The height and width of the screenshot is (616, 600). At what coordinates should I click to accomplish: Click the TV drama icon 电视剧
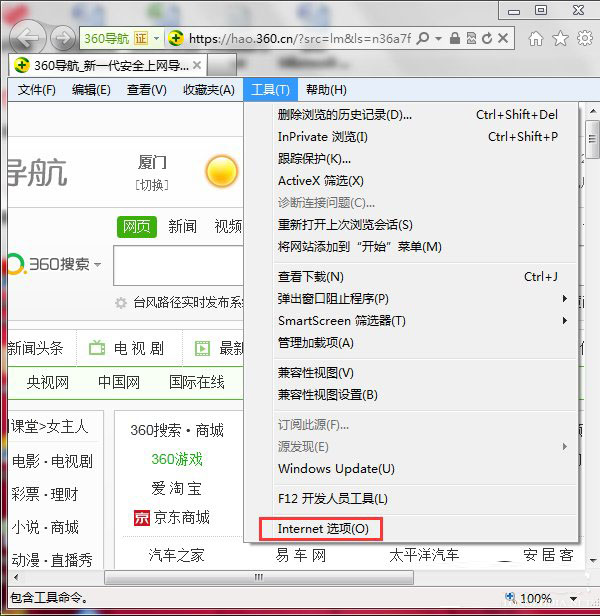(98, 348)
